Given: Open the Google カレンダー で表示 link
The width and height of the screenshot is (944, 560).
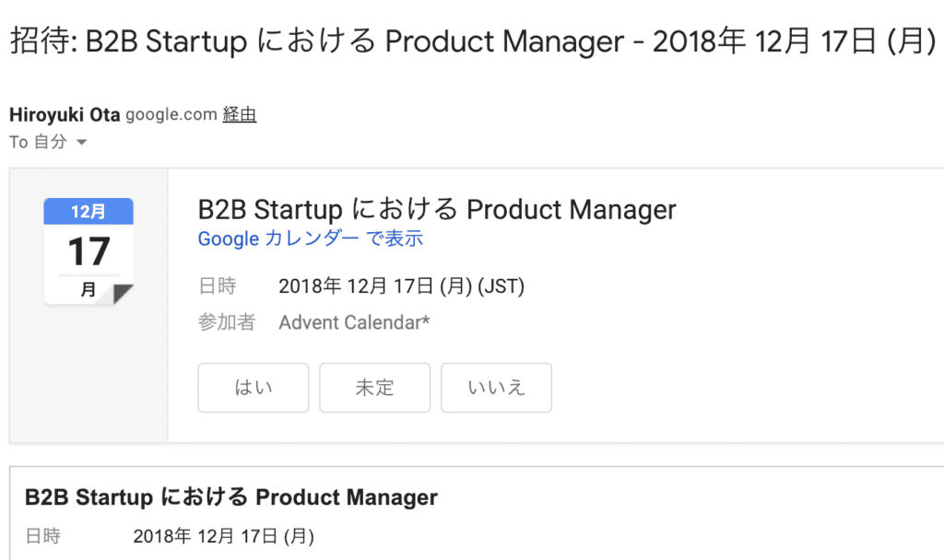Looking at the screenshot, I should point(311,239).
